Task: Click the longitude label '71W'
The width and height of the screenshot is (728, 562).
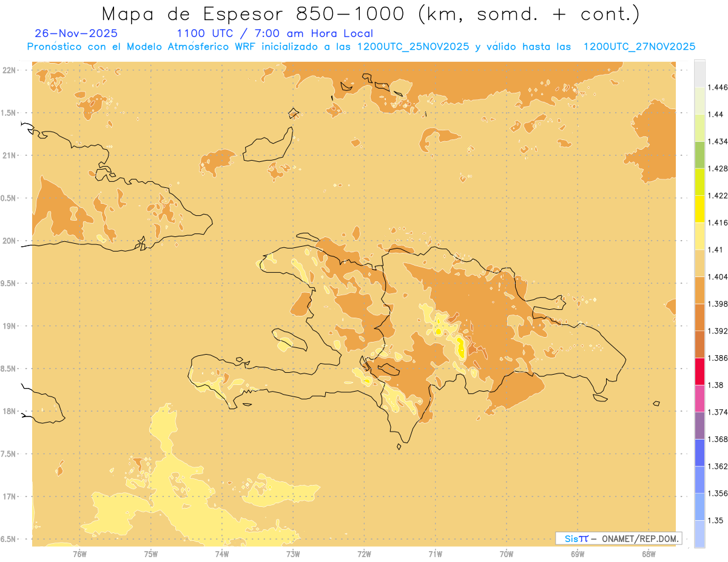Action: click(x=435, y=554)
